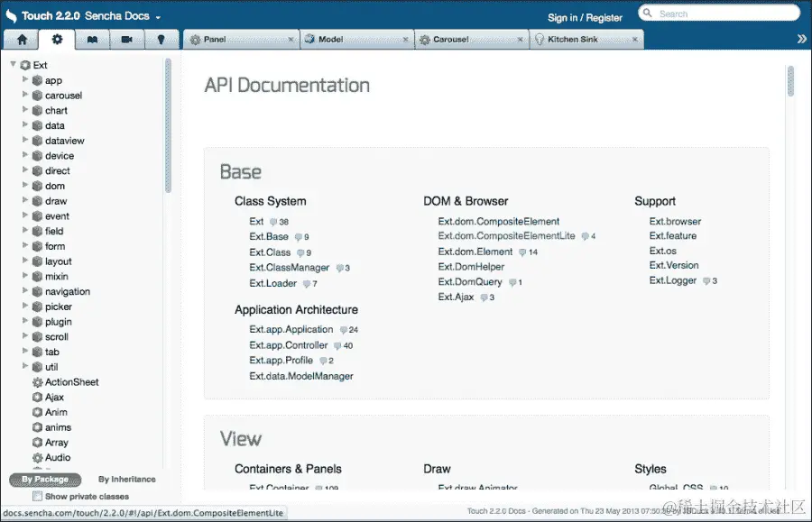Expand the navigation package arrow
The width and height of the screenshot is (812, 522).
point(25,290)
